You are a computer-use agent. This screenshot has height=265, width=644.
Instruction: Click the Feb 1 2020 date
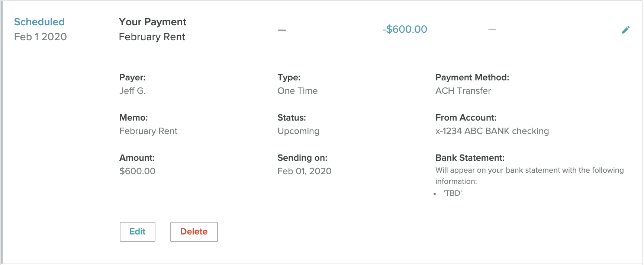coord(41,37)
